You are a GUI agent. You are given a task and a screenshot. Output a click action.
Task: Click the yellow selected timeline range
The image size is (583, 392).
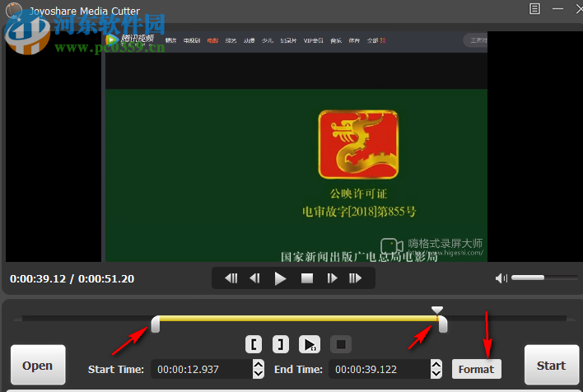[x=299, y=319]
